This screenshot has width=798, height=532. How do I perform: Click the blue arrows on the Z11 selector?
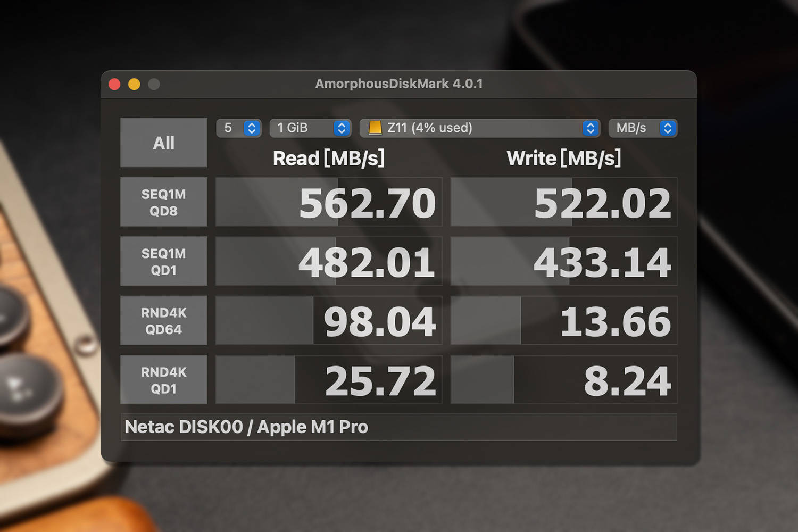pyautogui.click(x=590, y=128)
